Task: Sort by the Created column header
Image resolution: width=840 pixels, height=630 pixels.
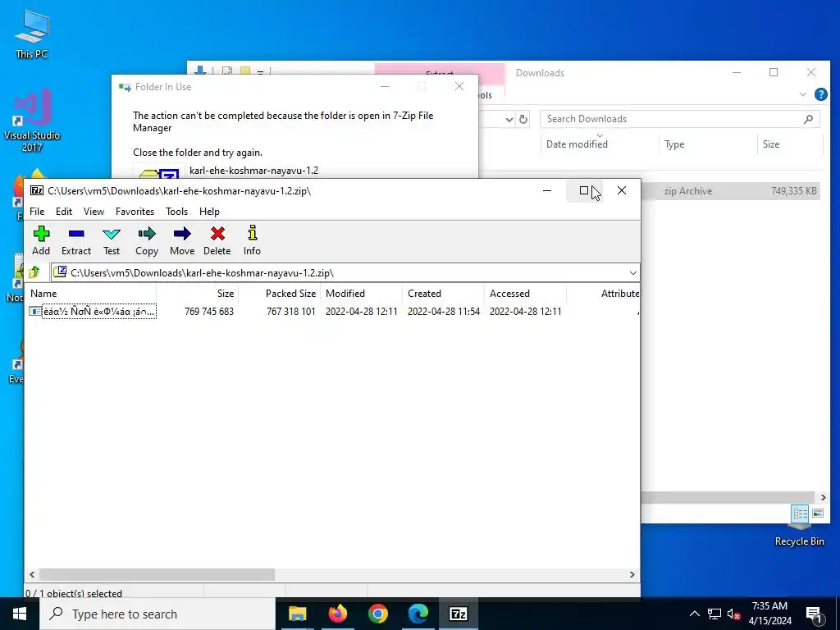Action: coord(443,294)
